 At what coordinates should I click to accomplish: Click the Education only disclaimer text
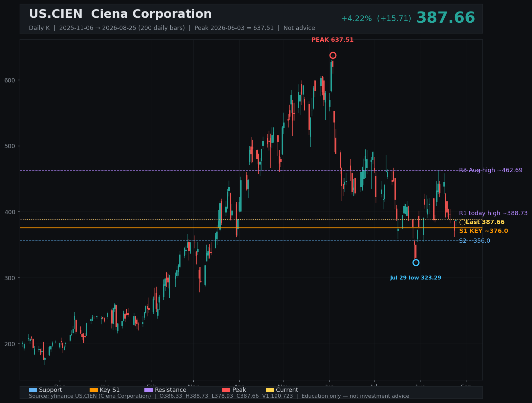pos(355,396)
